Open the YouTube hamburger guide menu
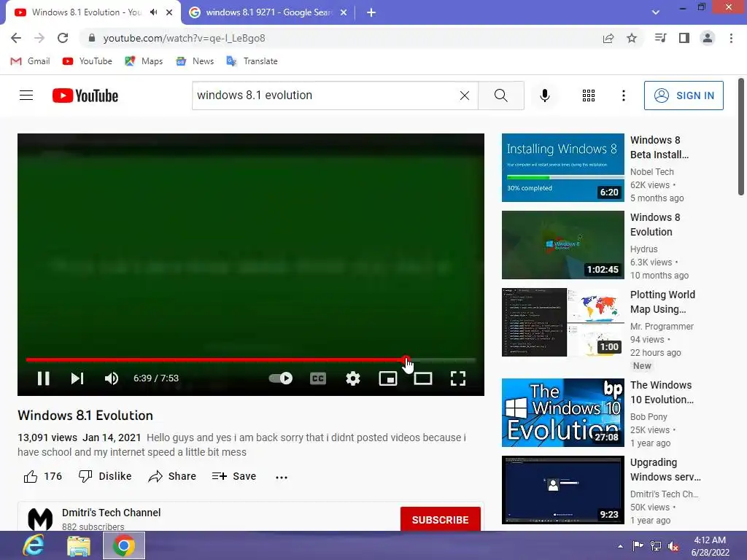This screenshot has width=747, height=560. [26, 96]
